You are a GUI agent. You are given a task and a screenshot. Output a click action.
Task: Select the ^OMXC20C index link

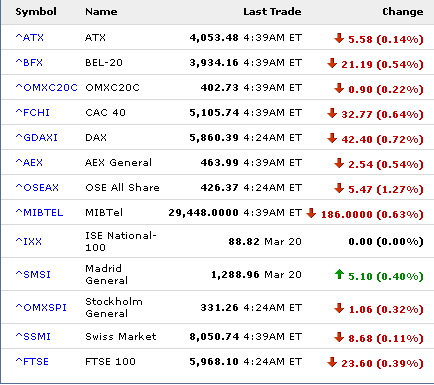[x=47, y=88]
